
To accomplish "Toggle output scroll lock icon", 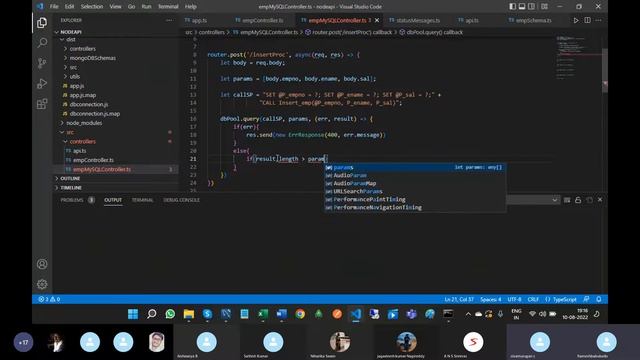I will pos(578,200).
